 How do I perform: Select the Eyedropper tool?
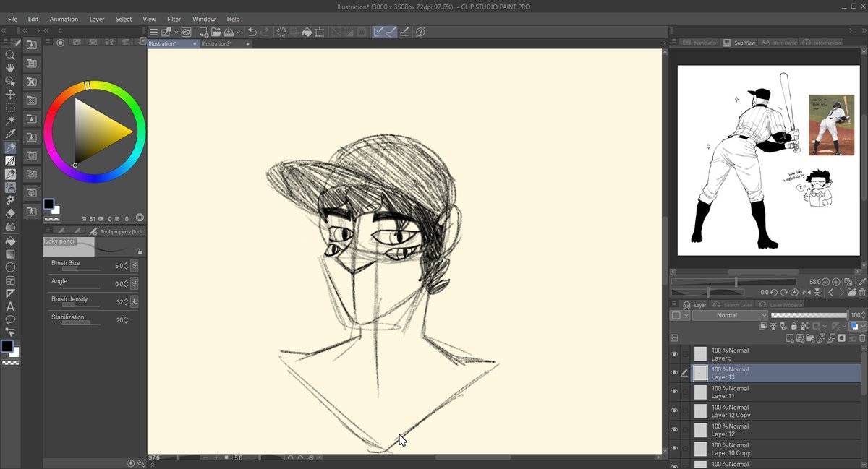pos(10,133)
